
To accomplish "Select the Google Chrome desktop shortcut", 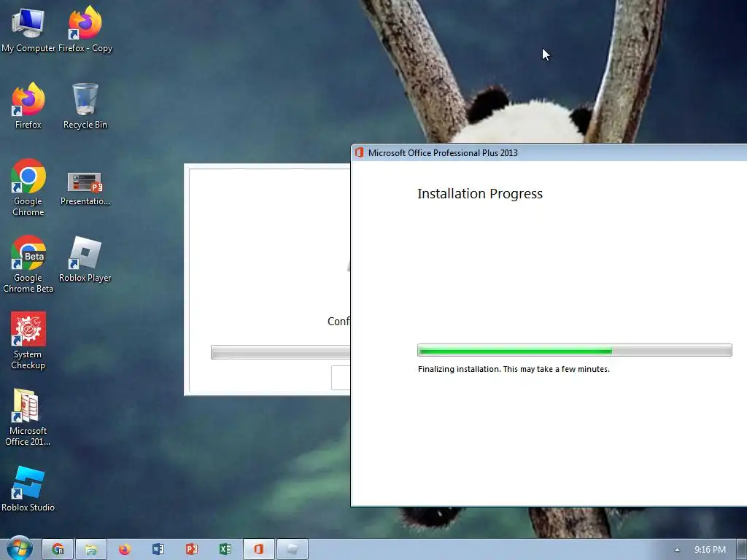I will click(28, 187).
